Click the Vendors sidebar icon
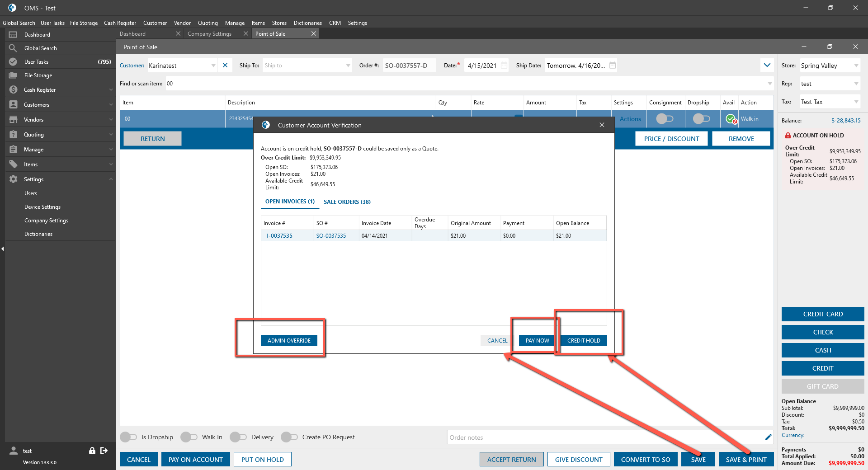The width and height of the screenshot is (868, 470). click(x=13, y=120)
